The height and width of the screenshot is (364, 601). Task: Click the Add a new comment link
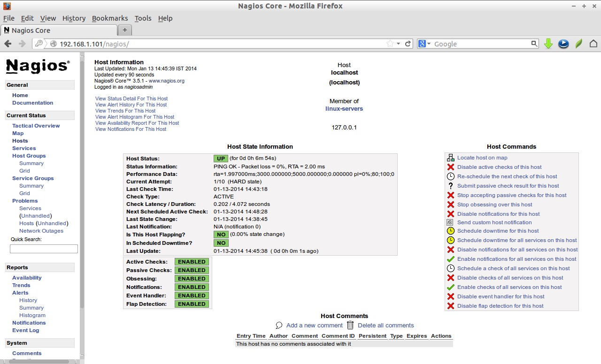[315, 325]
